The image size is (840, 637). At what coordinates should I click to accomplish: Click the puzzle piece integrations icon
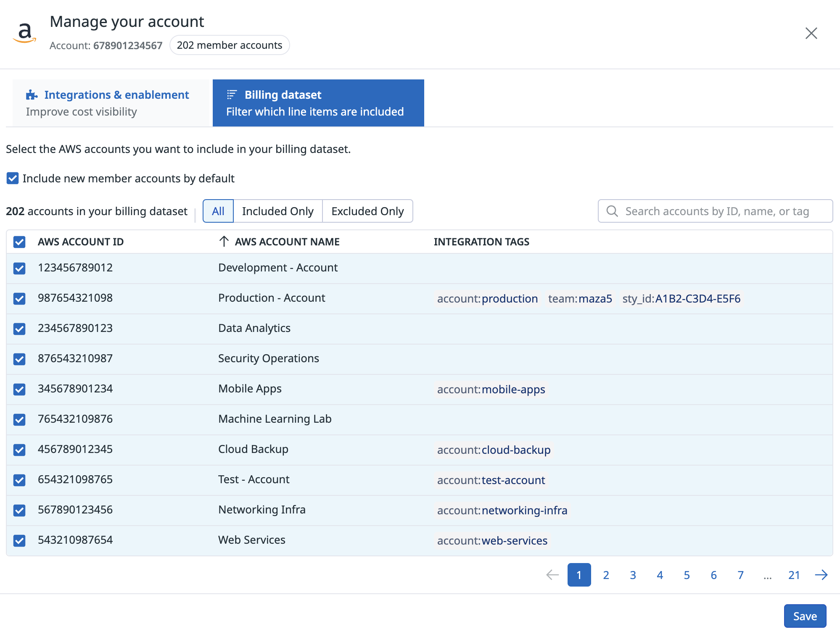click(32, 95)
